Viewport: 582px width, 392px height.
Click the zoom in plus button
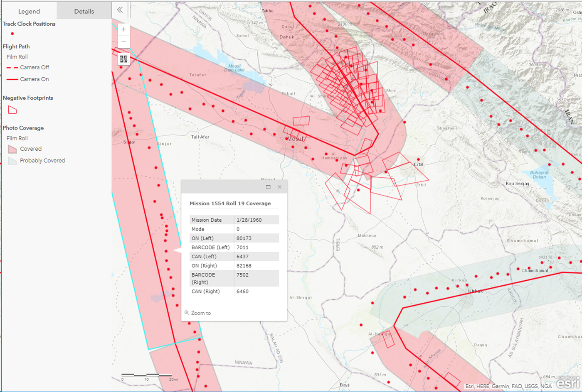tap(123, 29)
